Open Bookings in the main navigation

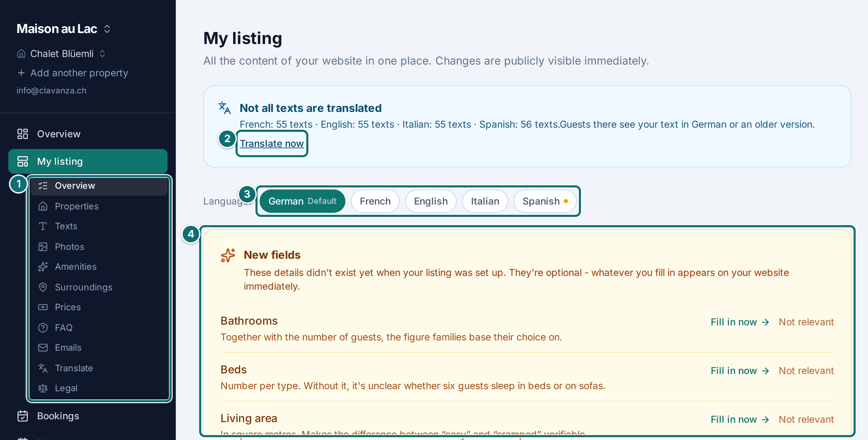pyautogui.click(x=88, y=416)
